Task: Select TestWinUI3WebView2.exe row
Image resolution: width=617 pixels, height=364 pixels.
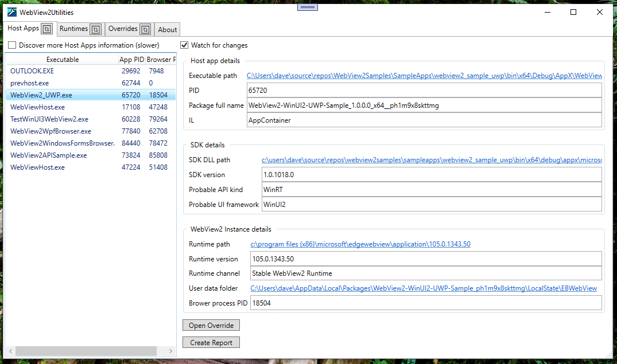Action: click(x=91, y=119)
